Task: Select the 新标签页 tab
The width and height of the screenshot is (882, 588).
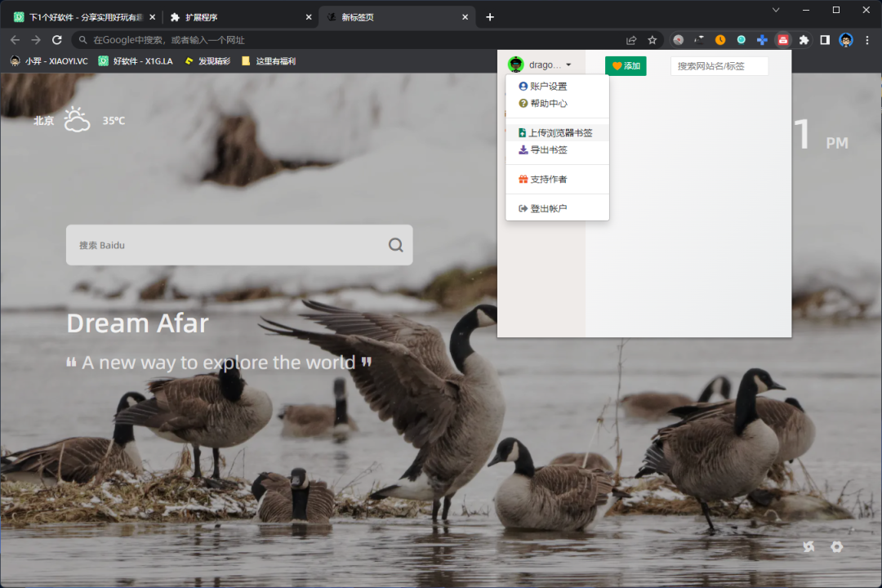Action: [x=397, y=17]
